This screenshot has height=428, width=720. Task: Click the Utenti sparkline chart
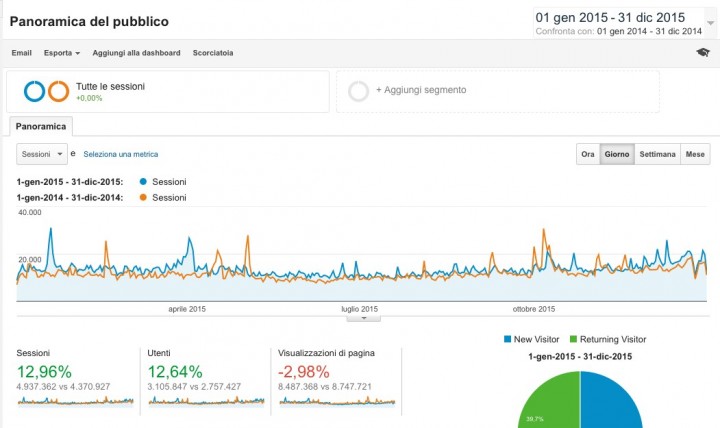click(206, 400)
